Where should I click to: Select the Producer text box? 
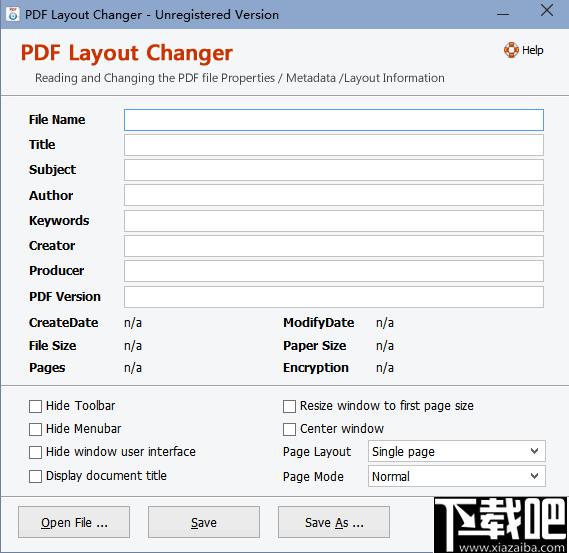coord(334,271)
